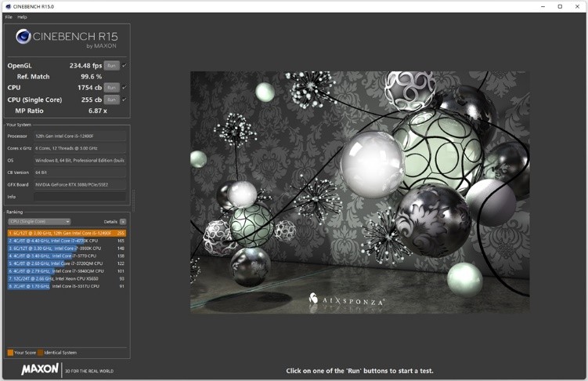The width and height of the screenshot is (588, 381).
Task: Open the CPU (Single Core) ranking dropdown
Action: pyautogui.click(x=39, y=222)
